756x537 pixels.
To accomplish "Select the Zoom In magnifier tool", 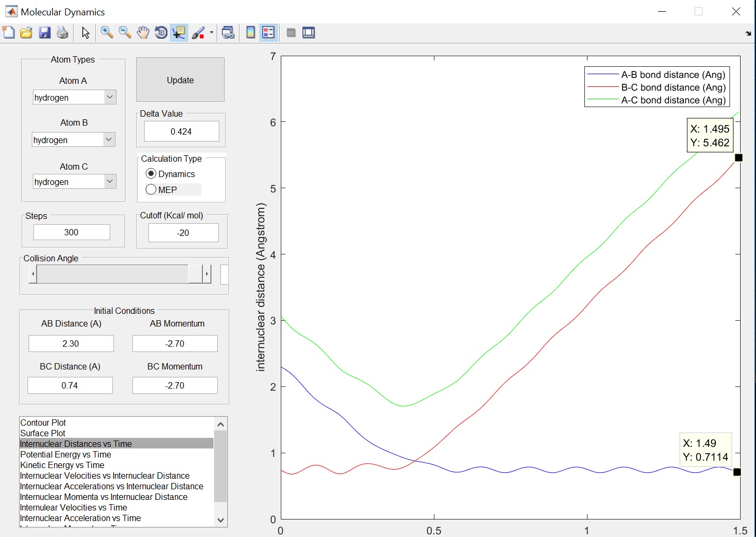I will point(106,33).
